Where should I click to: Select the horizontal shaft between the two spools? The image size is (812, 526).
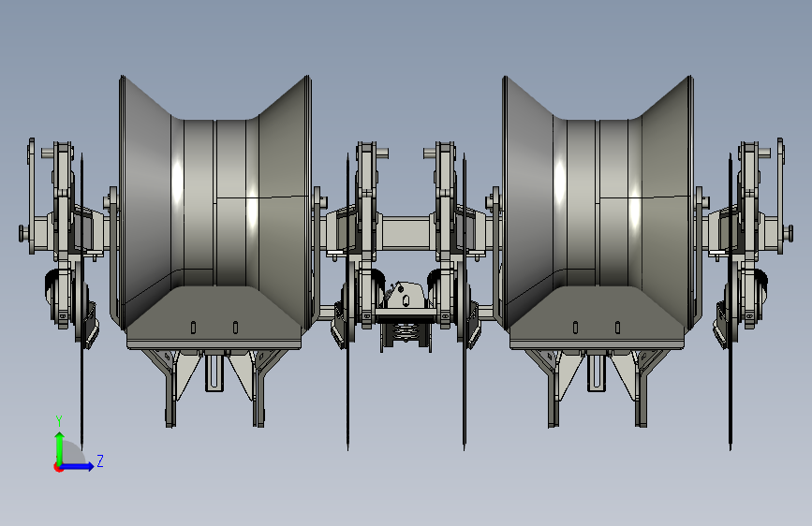click(406, 233)
